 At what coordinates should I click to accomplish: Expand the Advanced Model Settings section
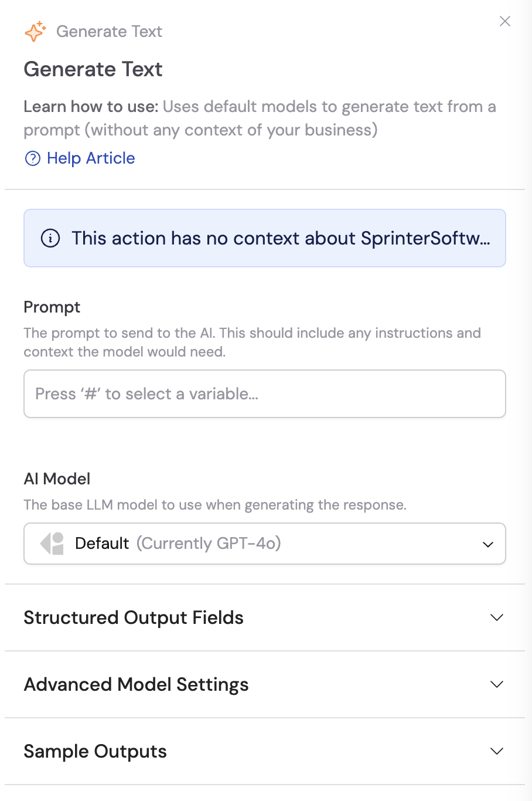point(136,684)
